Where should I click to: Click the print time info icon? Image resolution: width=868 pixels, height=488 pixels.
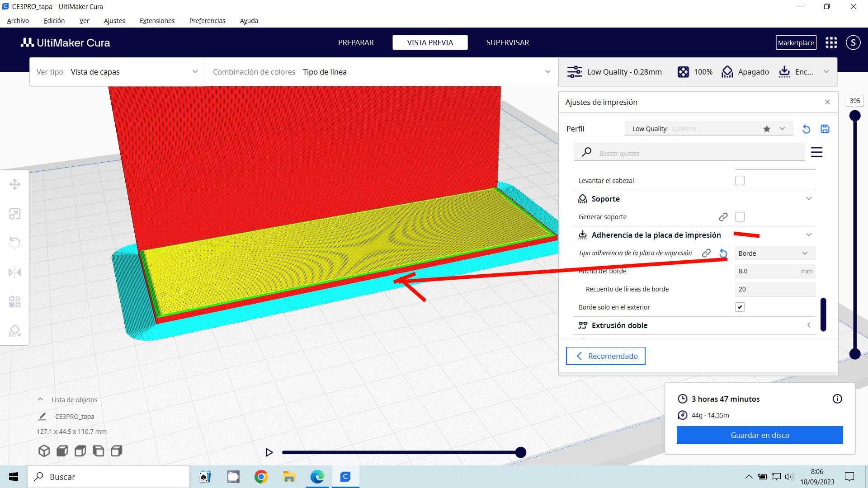point(837,399)
